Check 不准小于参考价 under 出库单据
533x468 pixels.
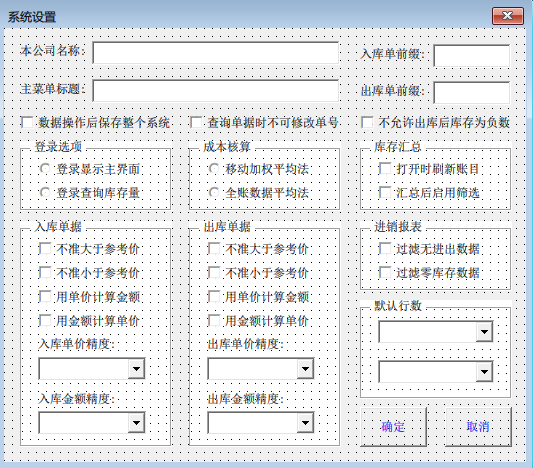(x=214, y=273)
